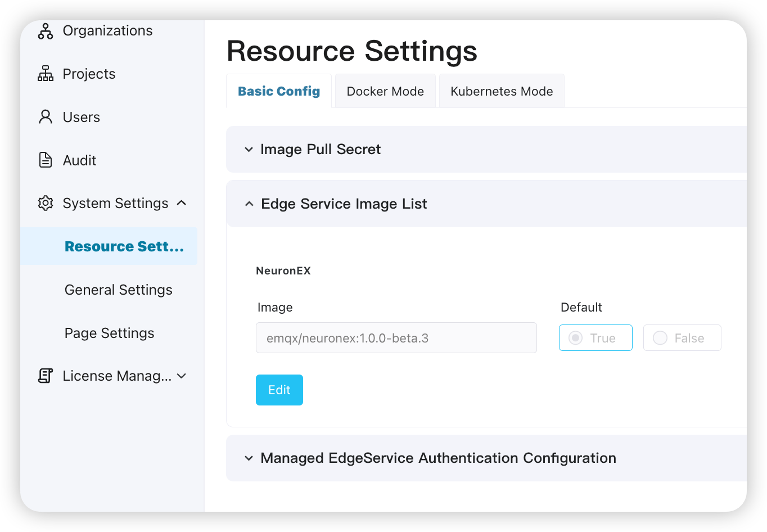The width and height of the screenshot is (767, 532).
Task: Select the True radio button for Default
Action: [x=575, y=338]
